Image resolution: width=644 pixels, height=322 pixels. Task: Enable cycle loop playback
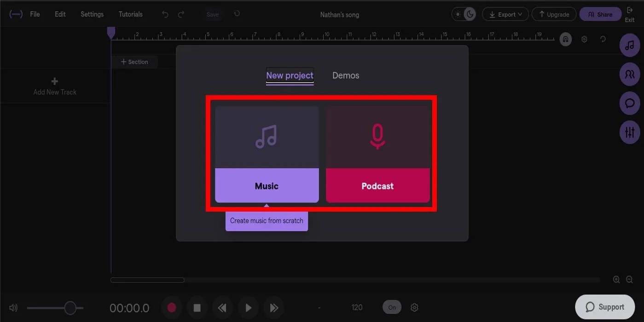click(x=603, y=39)
